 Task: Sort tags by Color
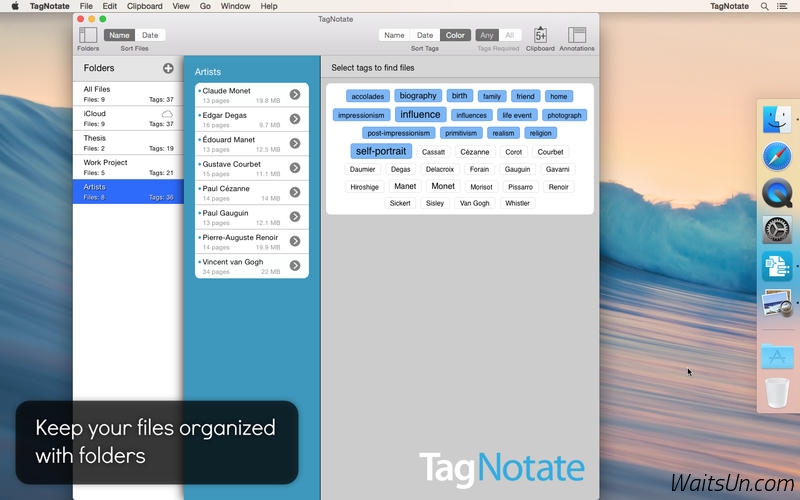click(455, 35)
